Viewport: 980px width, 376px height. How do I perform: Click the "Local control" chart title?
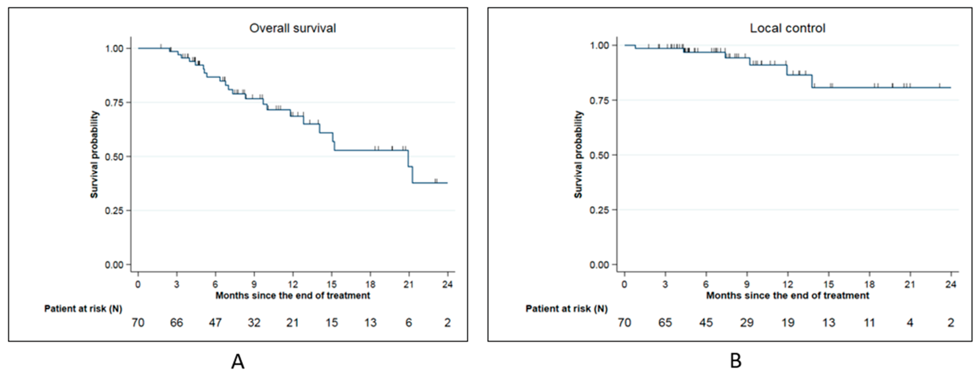(x=787, y=28)
